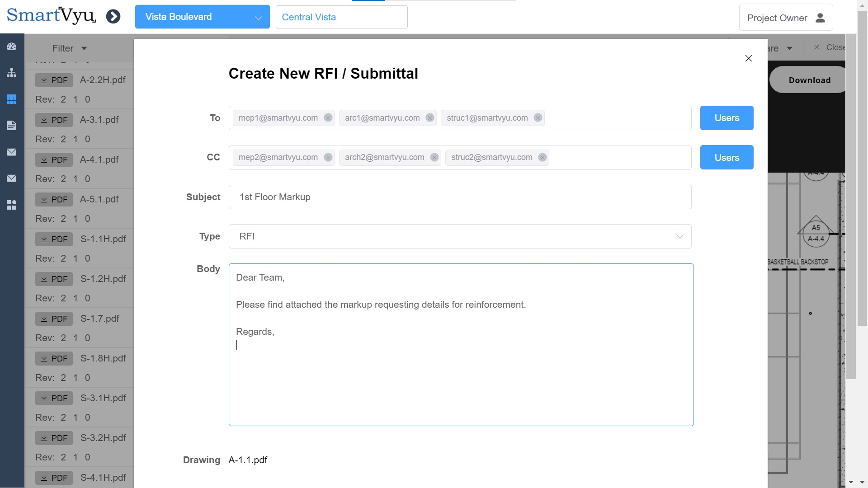The image size is (868, 488).
Task: Download PDF of A-4.1.pdf
Action: pos(54,160)
